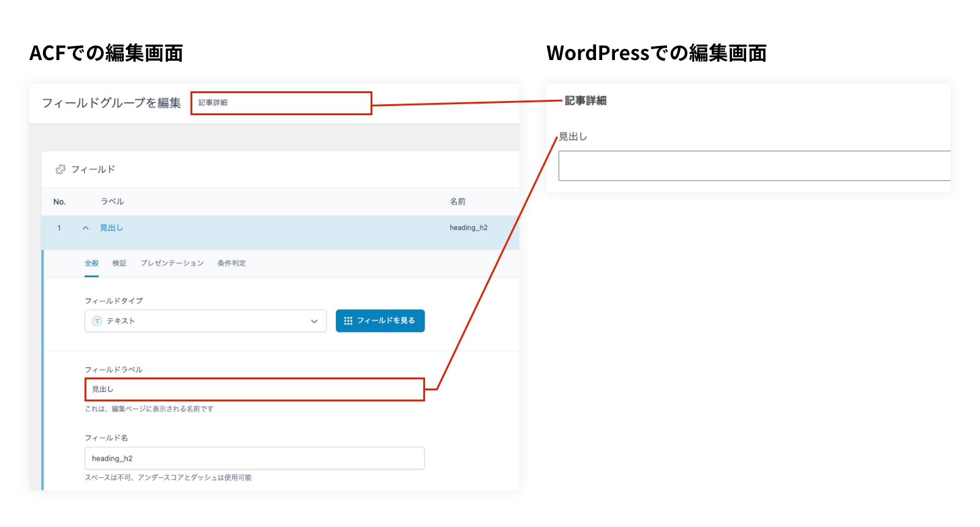Click the row number 1 cell
The width and height of the screenshot is (980, 527).
[x=59, y=228]
